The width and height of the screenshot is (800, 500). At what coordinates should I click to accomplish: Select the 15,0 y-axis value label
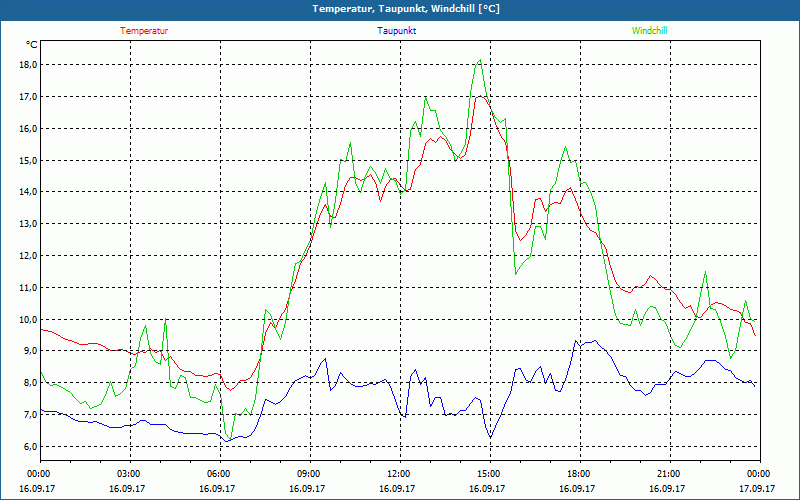pyautogui.click(x=28, y=160)
